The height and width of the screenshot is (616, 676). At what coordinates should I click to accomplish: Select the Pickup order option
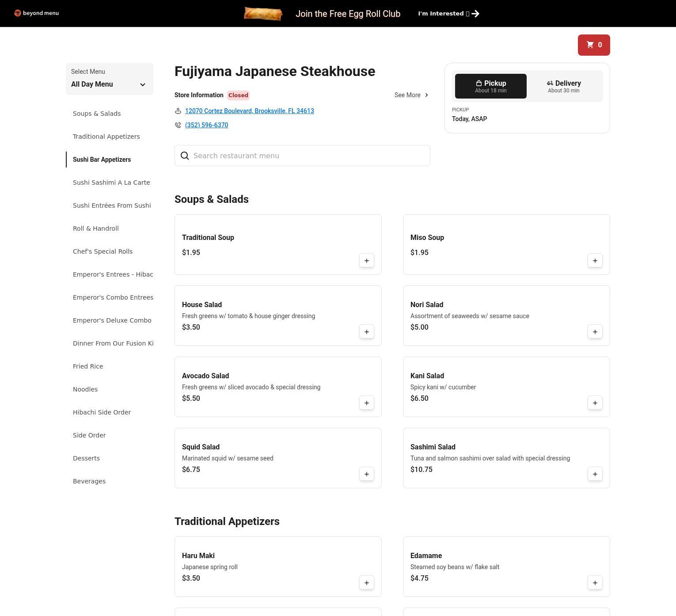coord(491,86)
